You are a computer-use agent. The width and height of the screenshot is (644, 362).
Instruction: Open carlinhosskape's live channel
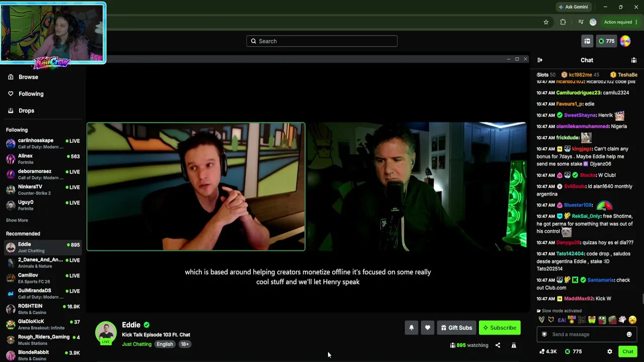tap(43, 143)
